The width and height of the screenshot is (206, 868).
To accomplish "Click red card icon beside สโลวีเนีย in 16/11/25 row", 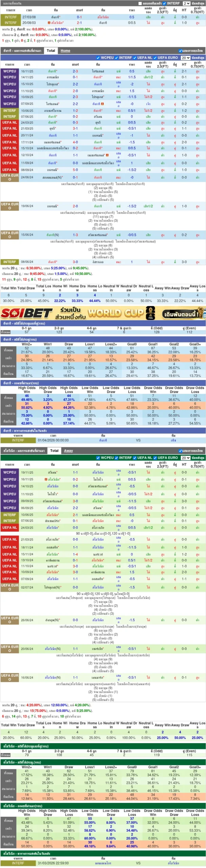I will tap(46, 479).
